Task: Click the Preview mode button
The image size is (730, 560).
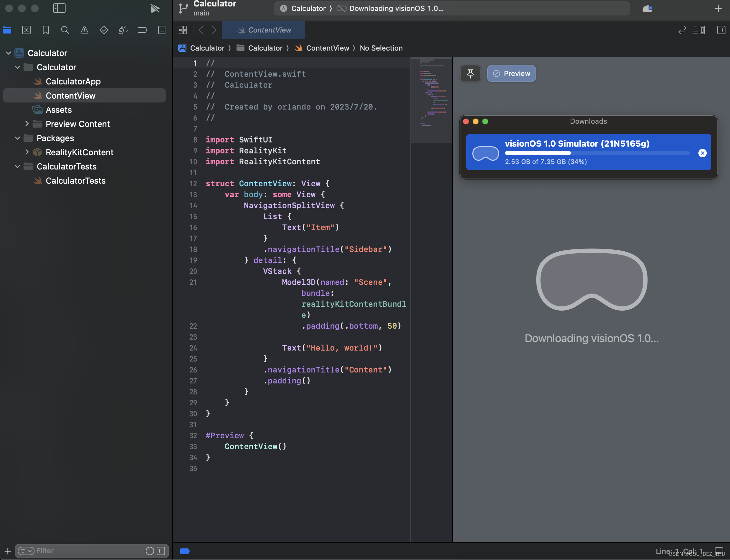Action: click(x=511, y=73)
